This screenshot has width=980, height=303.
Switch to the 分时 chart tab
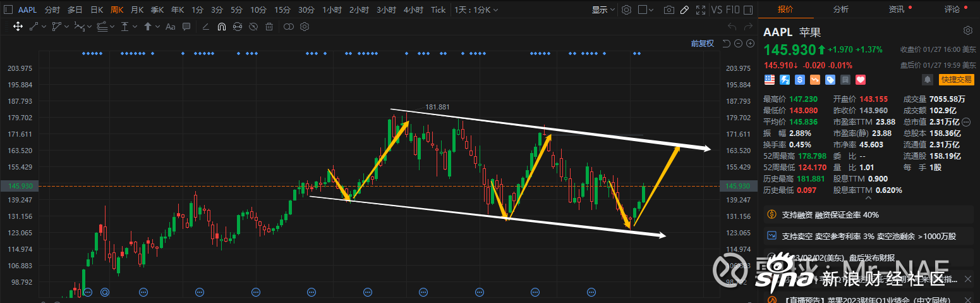[x=52, y=10]
